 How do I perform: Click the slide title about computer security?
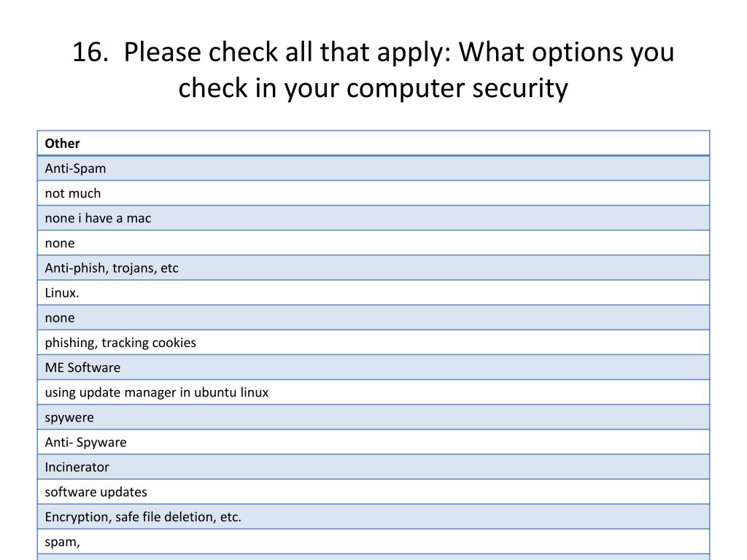click(373, 69)
